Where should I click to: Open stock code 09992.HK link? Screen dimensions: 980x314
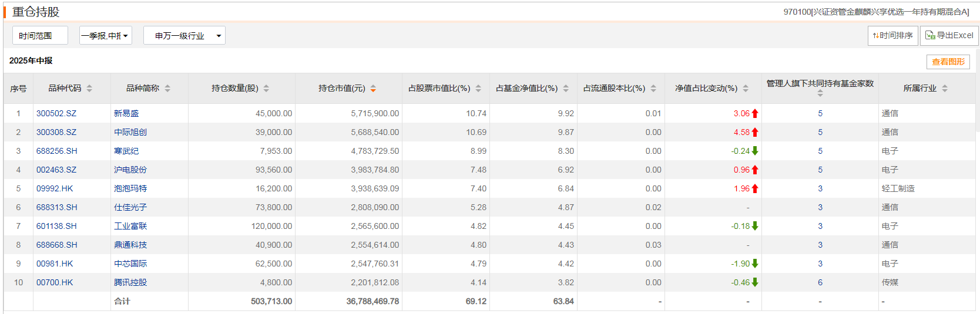[x=55, y=188]
